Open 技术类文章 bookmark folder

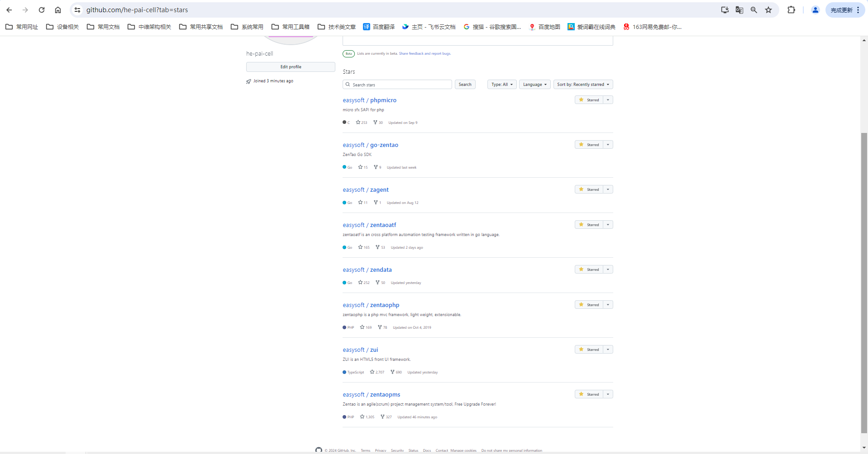point(337,27)
